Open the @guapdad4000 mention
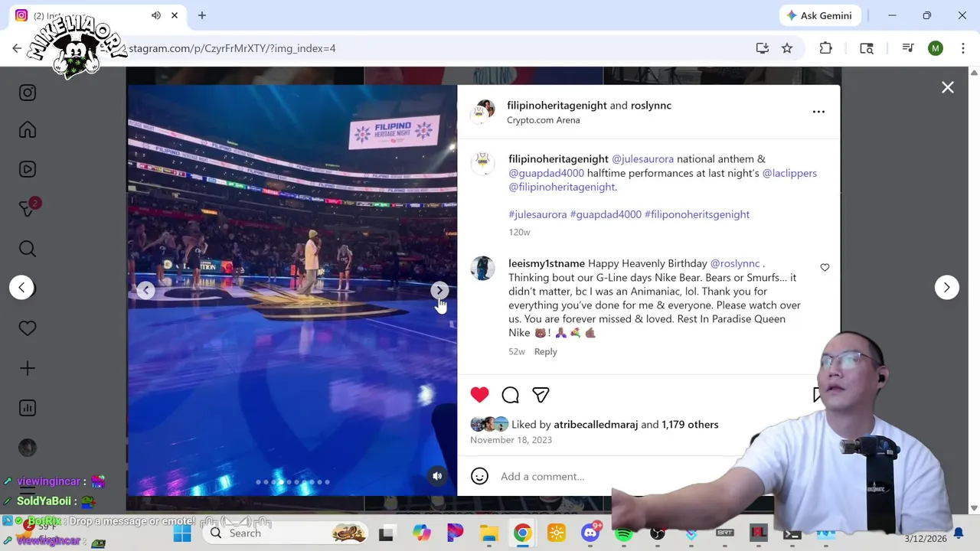The width and height of the screenshot is (980, 551). [546, 173]
